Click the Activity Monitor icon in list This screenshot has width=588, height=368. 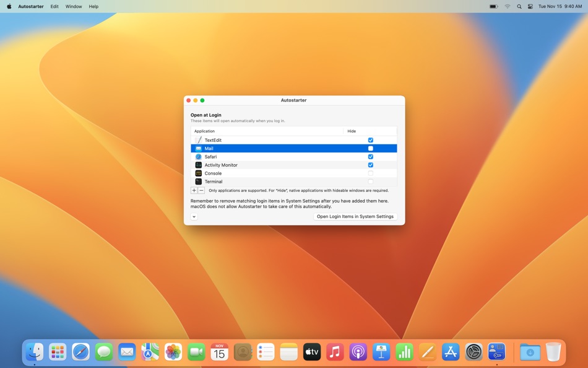(x=199, y=165)
